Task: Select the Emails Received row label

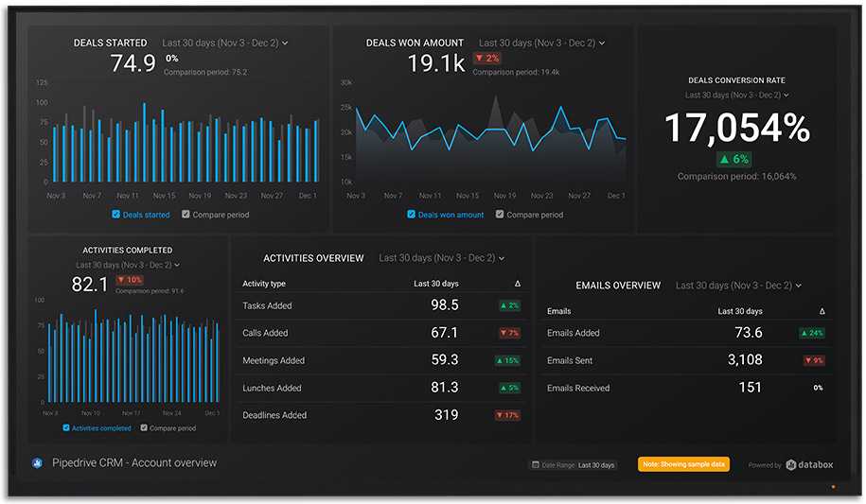Action: (x=578, y=389)
